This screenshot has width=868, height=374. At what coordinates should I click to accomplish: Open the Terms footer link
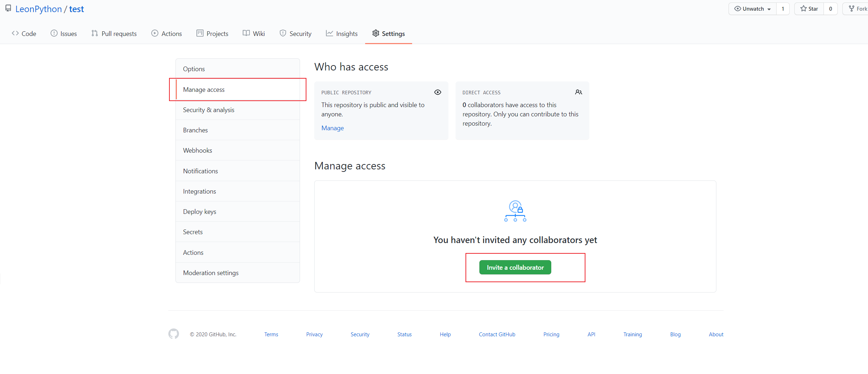(271, 335)
